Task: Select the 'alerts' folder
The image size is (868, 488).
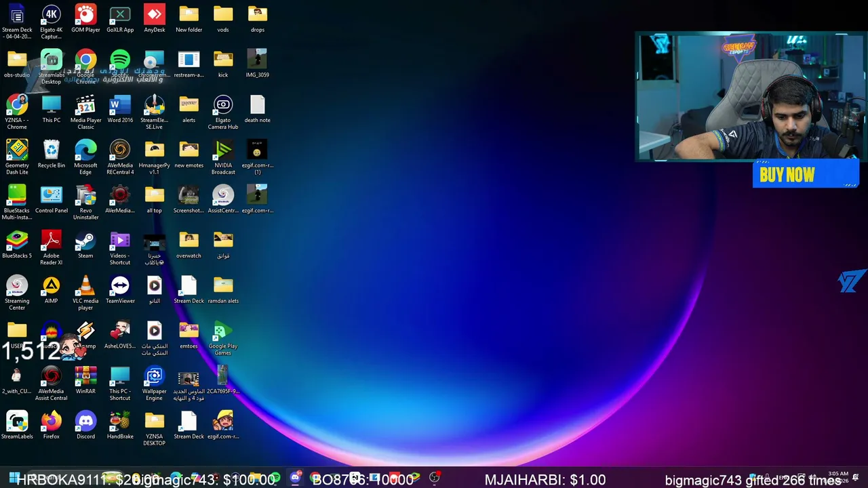Action: [x=189, y=108]
